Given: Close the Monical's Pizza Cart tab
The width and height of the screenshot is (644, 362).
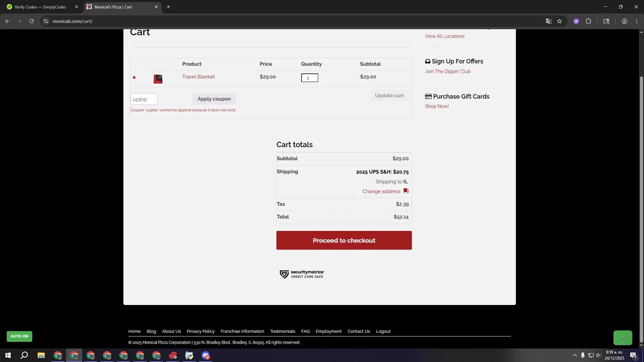Looking at the screenshot, I should tap(156, 7).
